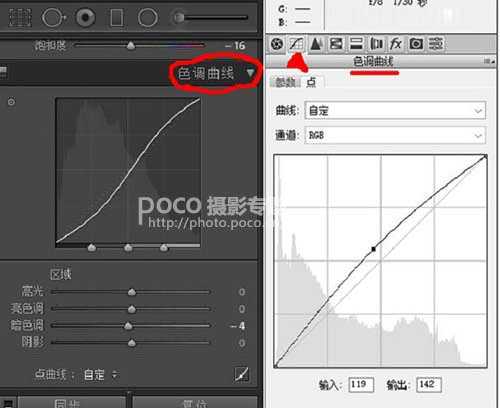Click the 饱和度 value -16
The width and height of the screenshot is (500, 408).
pyautogui.click(x=235, y=45)
